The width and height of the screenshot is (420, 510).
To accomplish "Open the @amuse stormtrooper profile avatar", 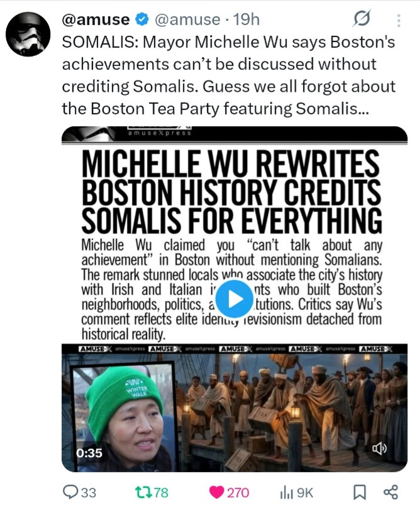I will click(28, 34).
